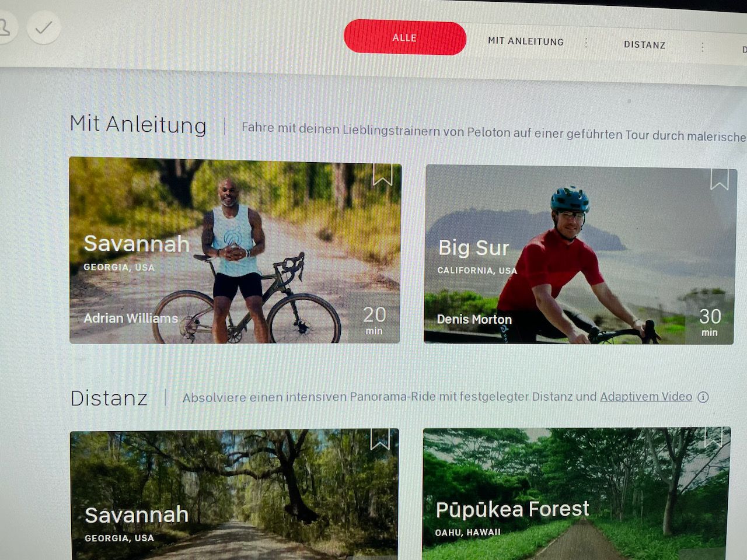747x560 pixels.
Task: Click the round checkmark icon
Action: 44,27
